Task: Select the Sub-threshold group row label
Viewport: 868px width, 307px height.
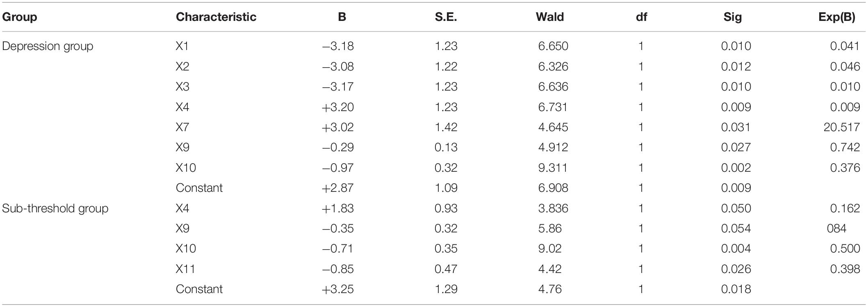Action: coord(55,208)
